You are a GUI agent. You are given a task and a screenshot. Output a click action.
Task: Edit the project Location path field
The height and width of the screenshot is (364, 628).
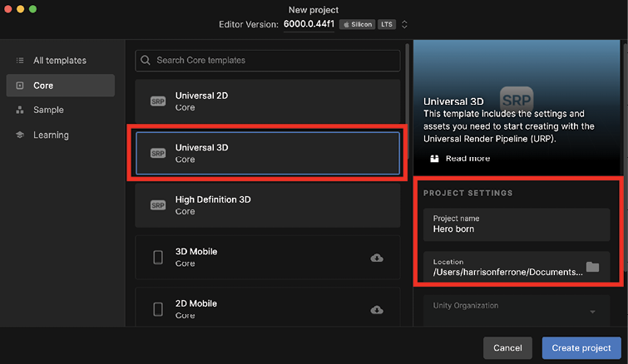click(507, 272)
